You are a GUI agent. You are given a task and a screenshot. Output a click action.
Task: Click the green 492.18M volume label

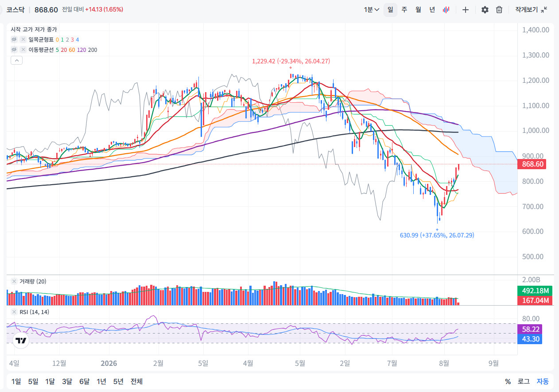point(535,291)
